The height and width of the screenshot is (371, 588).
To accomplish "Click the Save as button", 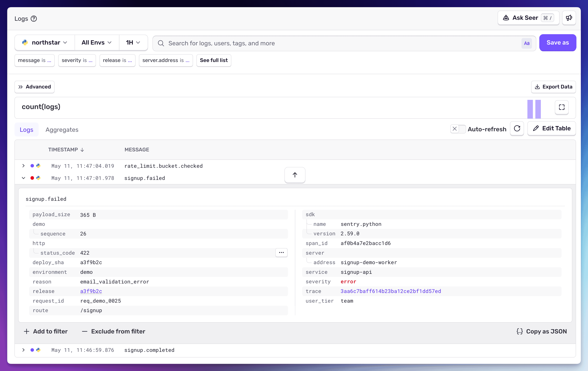I will point(557,43).
